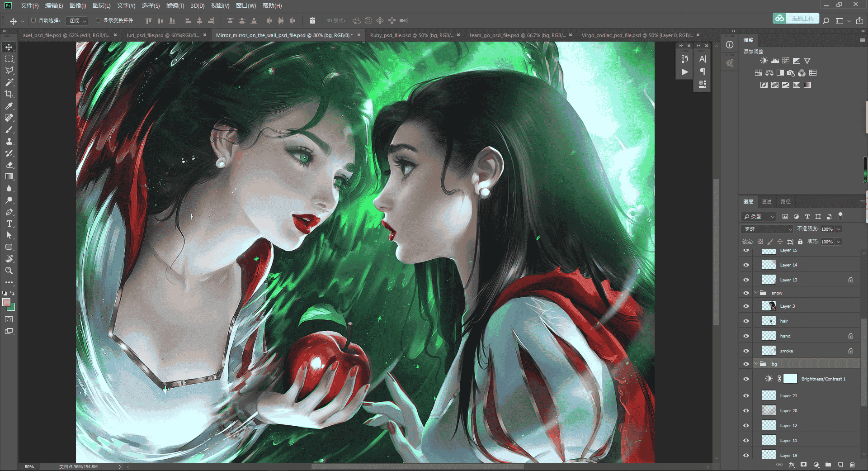Select the Rectangular Marquee tool
Viewport: 868px width, 471px height.
click(x=9, y=59)
